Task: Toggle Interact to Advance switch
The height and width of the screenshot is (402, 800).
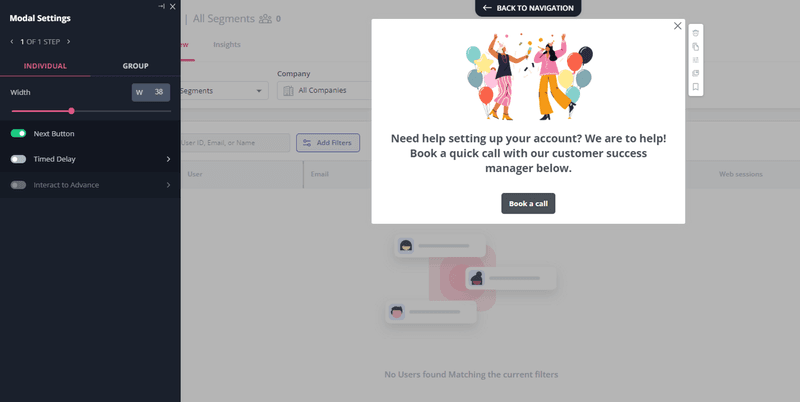Action: [18, 185]
